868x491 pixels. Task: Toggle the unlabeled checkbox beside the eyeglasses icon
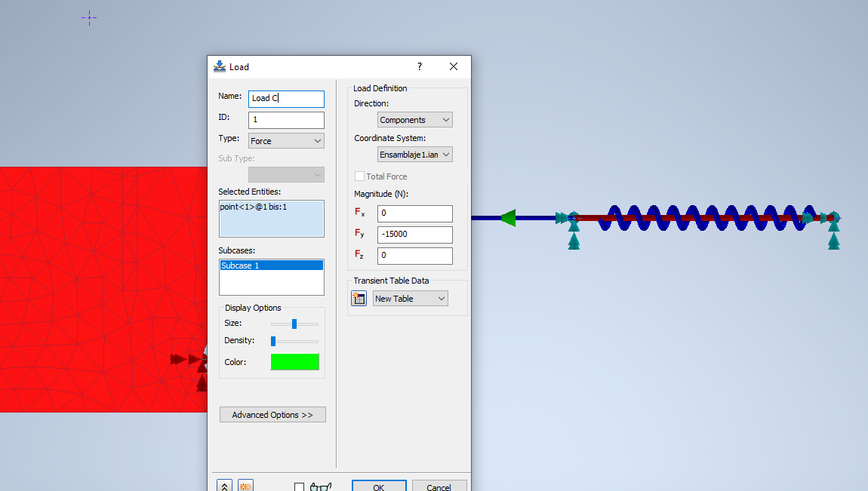[299, 487]
